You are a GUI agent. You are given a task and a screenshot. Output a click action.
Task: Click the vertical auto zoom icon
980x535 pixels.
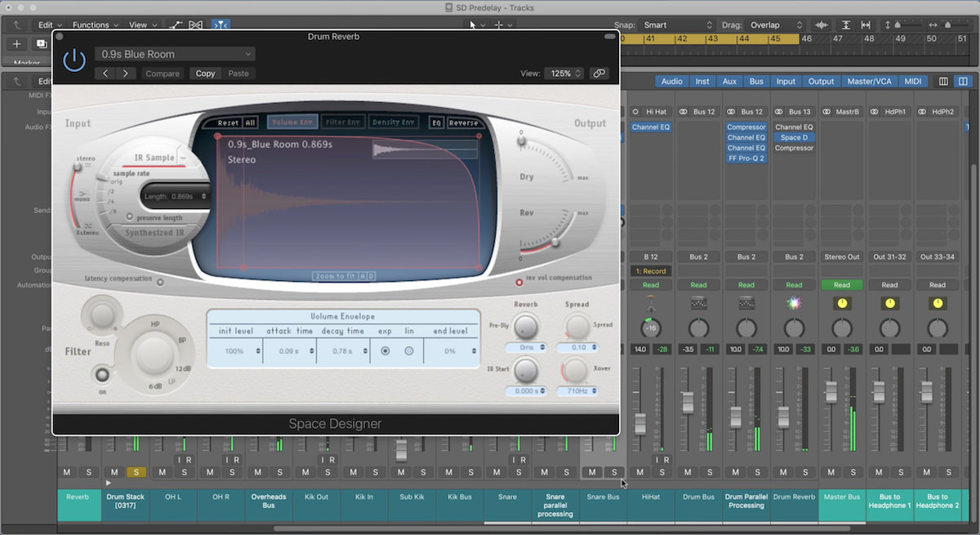pos(846,25)
